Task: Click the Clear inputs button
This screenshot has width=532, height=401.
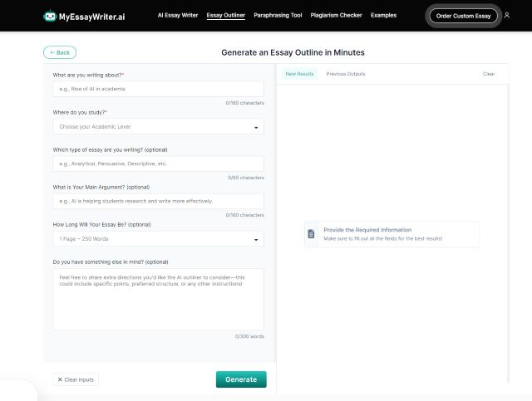Action: 76,379
